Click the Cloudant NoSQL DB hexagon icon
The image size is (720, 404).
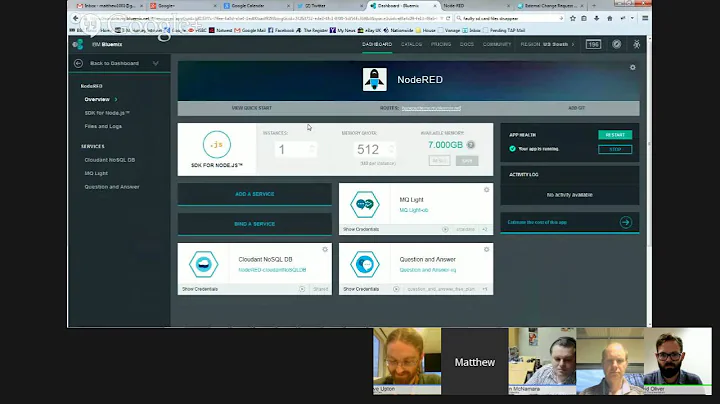pyautogui.click(x=203, y=264)
